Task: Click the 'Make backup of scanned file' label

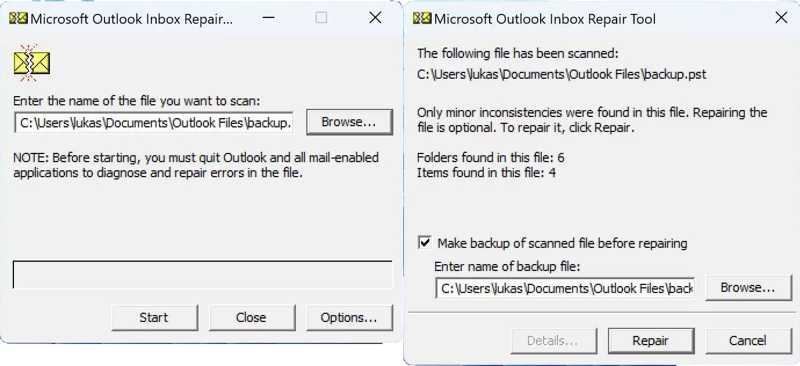Action: (562, 243)
